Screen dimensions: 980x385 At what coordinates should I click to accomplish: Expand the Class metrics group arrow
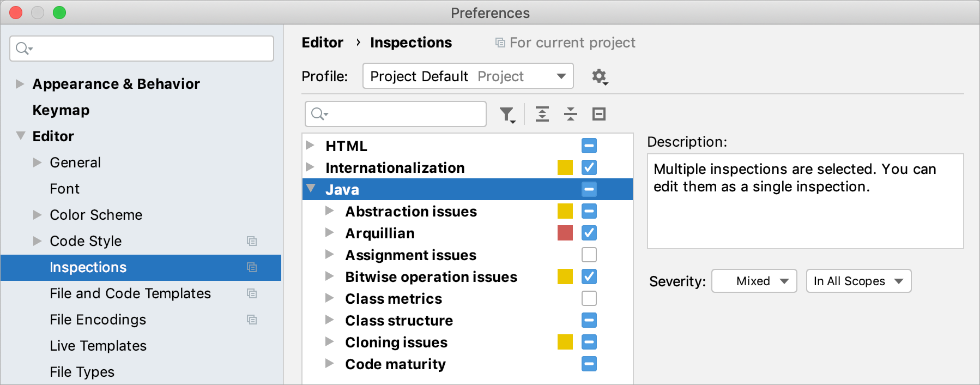coord(329,298)
